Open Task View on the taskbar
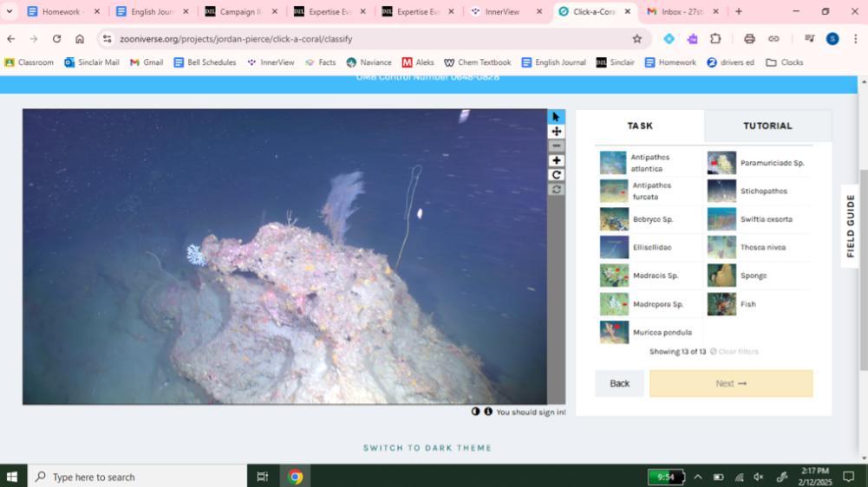 [263, 477]
